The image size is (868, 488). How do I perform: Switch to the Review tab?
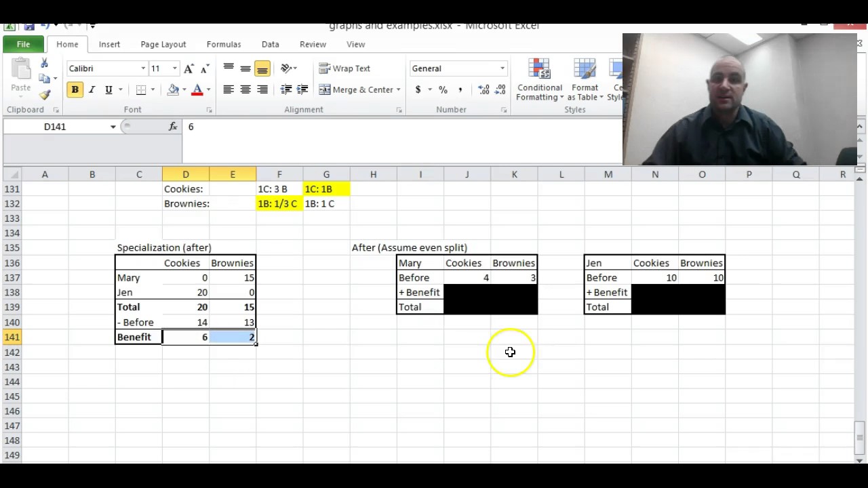pos(313,44)
